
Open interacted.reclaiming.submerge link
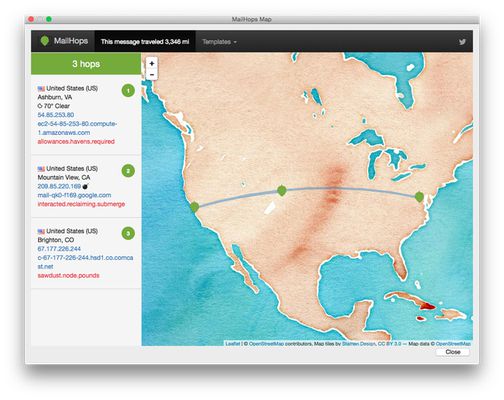tap(81, 204)
